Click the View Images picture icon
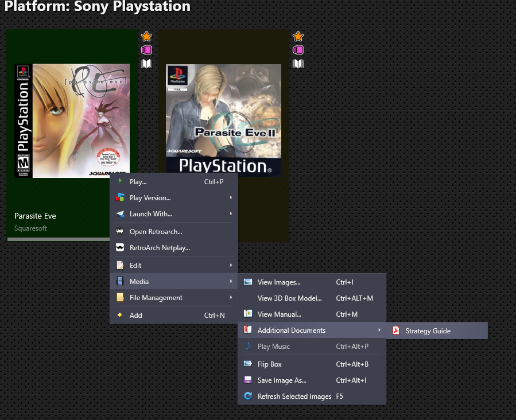The width and height of the screenshot is (516, 420). 248,282
